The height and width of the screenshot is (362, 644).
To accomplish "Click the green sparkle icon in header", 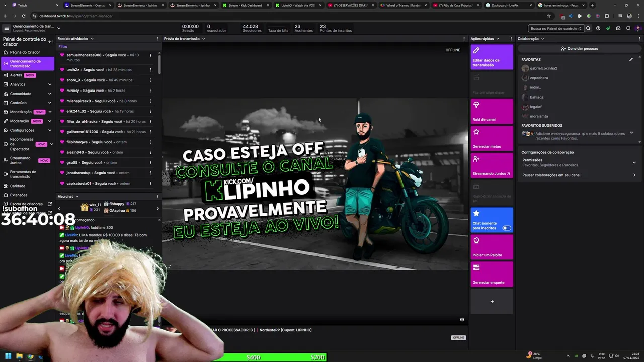I will click(x=608, y=28).
